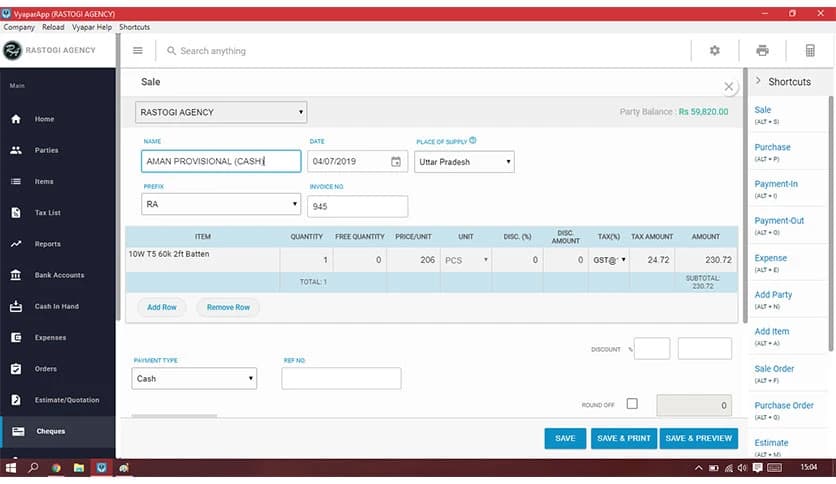Click the Reports trend-line icon
This screenshot has height=484, width=836.
[x=16, y=244]
